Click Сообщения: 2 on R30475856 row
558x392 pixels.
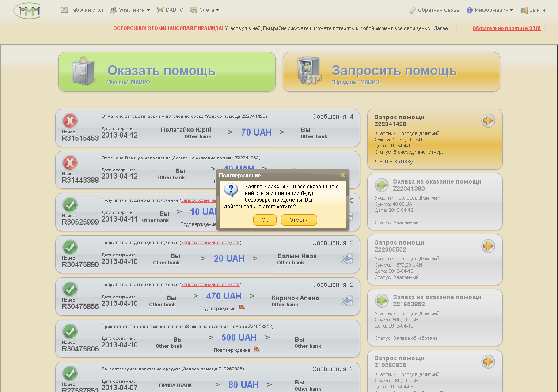point(333,285)
